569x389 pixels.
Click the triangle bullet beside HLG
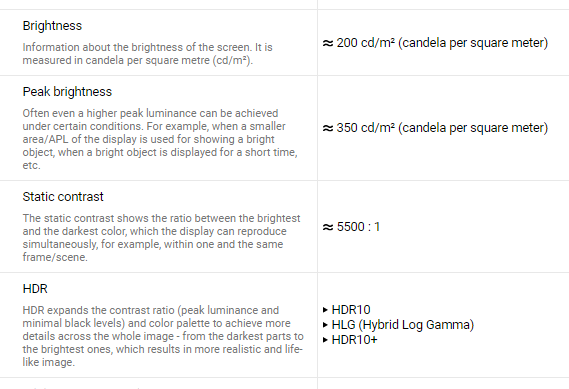(325, 325)
